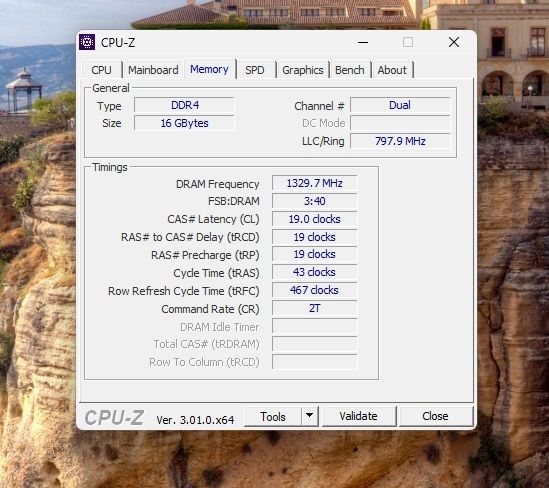549x488 pixels.
Task: Select the SPD tab
Action: (x=255, y=70)
